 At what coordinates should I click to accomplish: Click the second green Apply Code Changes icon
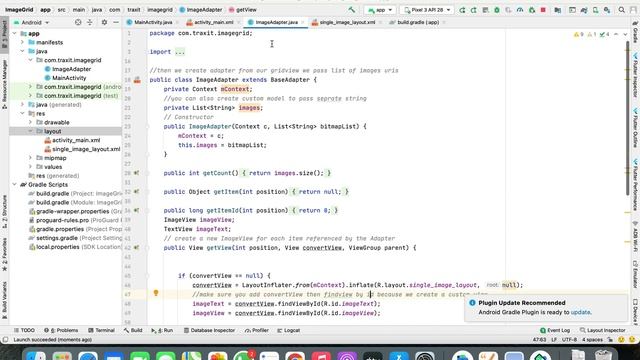(473, 9)
